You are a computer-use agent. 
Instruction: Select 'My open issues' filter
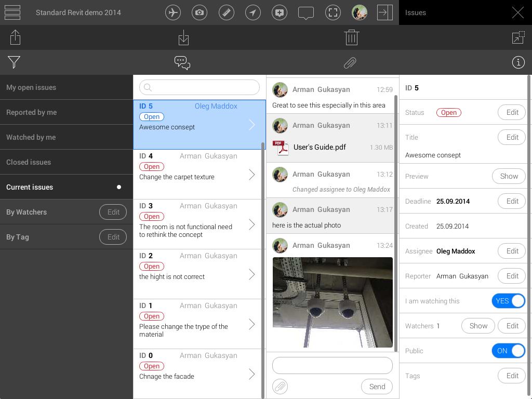tap(31, 87)
